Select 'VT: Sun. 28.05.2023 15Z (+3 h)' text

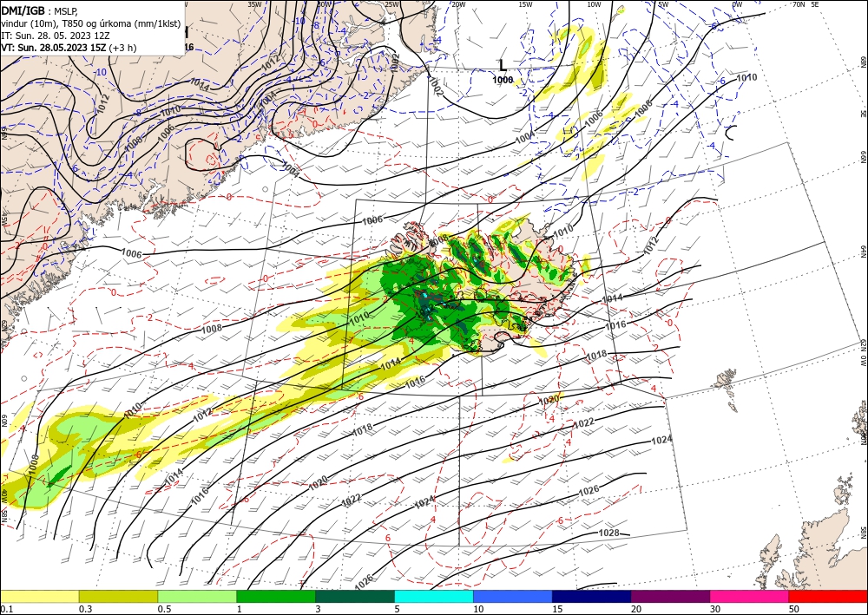point(69,48)
